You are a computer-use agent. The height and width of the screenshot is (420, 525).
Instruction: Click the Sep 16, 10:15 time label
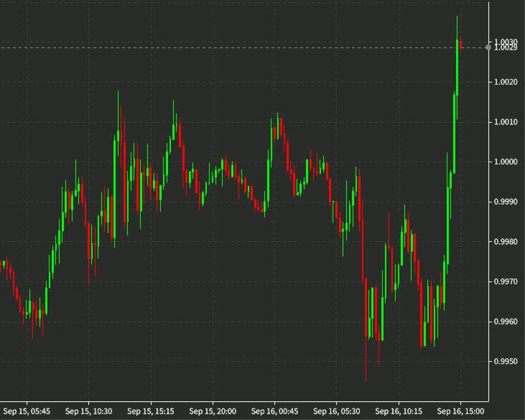pos(398,411)
